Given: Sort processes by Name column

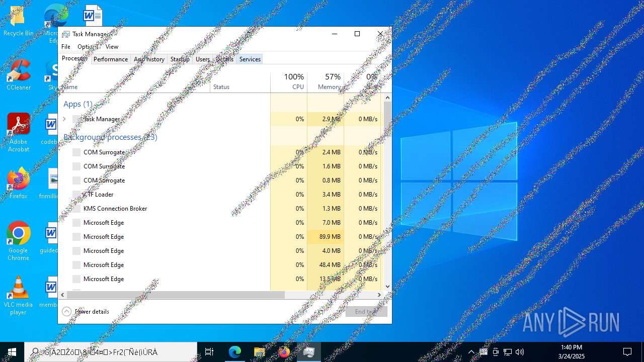Looking at the screenshot, I should 134,82.
